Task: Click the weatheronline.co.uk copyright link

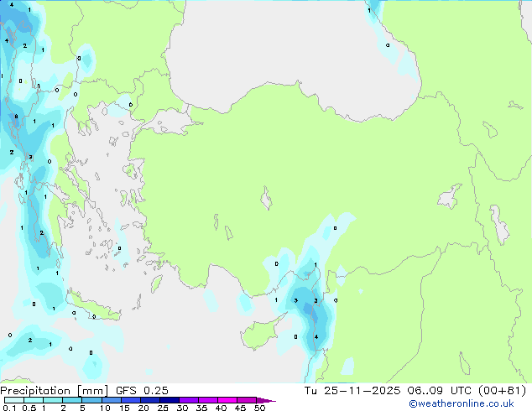Action: [462, 403]
